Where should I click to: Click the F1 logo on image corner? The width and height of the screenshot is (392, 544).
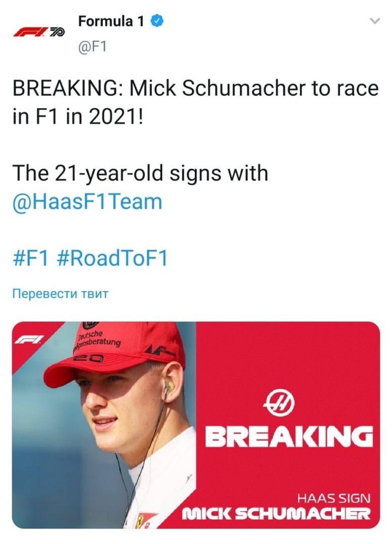pyautogui.click(x=29, y=339)
